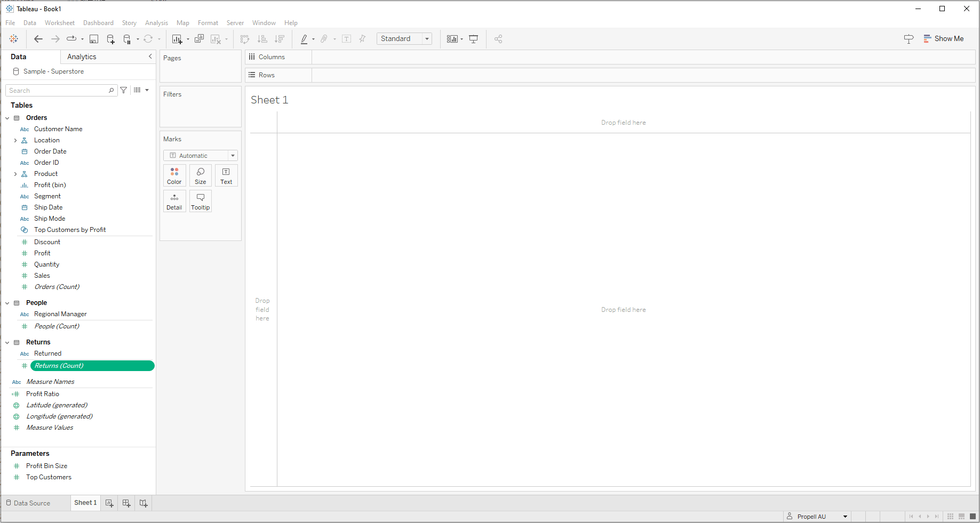This screenshot has width=980, height=523.
Task: Toggle the Show Me panel
Action: tap(943, 39)
